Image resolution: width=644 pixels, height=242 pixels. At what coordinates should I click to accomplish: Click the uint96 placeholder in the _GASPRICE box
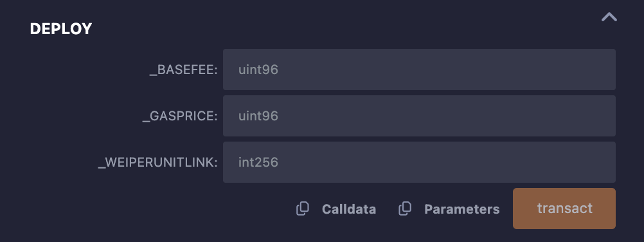[258, 116]
